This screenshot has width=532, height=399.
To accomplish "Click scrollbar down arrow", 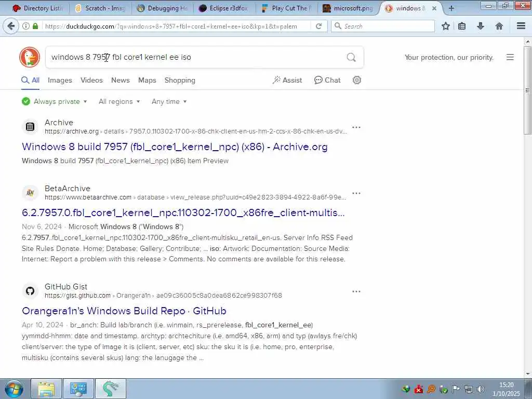I will pos(527,374).
